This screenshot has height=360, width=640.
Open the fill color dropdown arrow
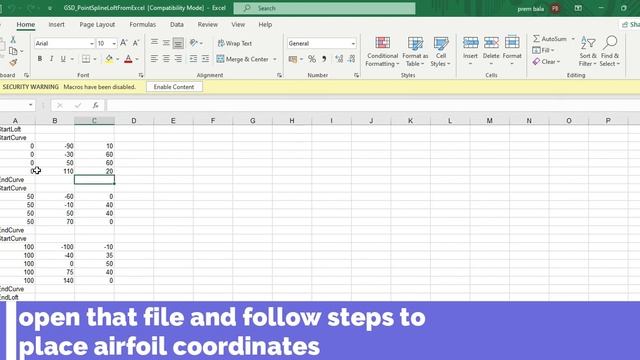click(118, 60)
